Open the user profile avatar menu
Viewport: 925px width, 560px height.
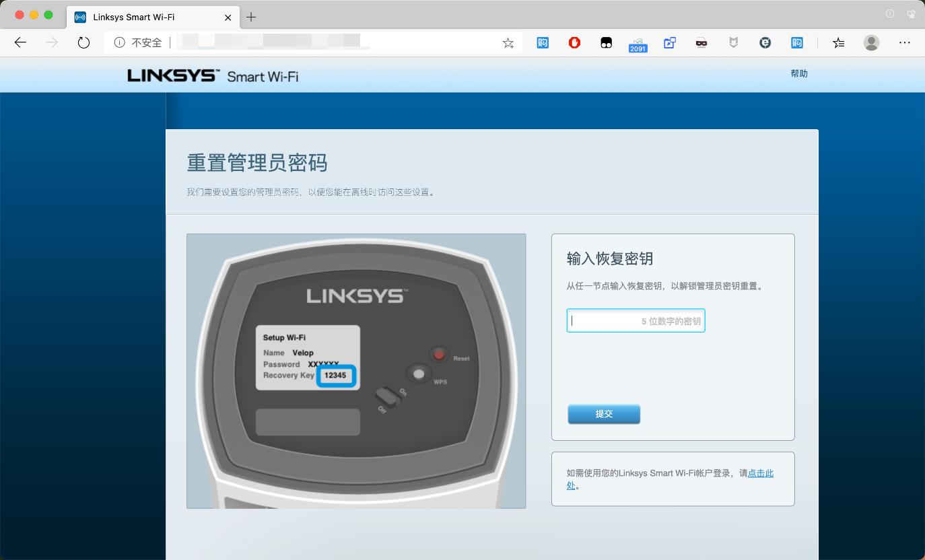[871, 42]
